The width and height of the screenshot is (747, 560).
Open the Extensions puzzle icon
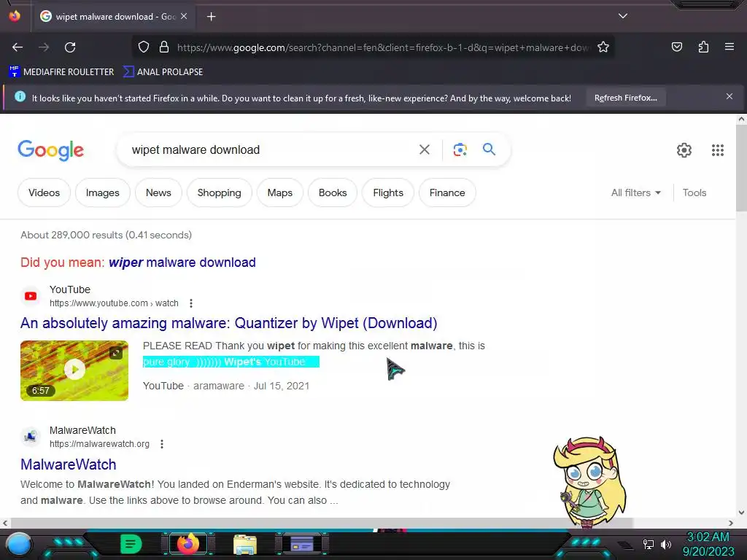[703, 47]
